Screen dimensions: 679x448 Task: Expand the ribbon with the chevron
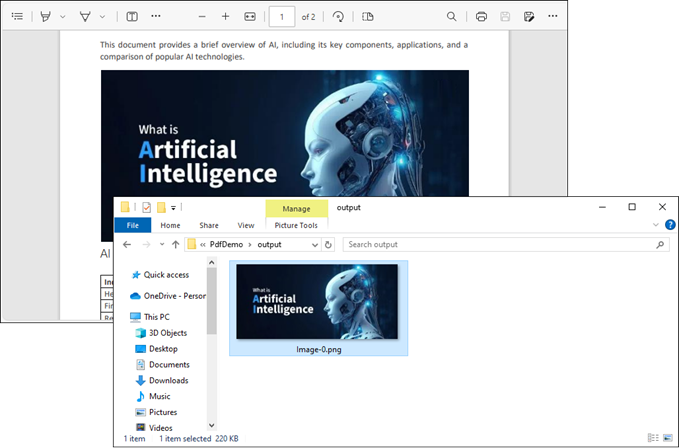point(656,225)
